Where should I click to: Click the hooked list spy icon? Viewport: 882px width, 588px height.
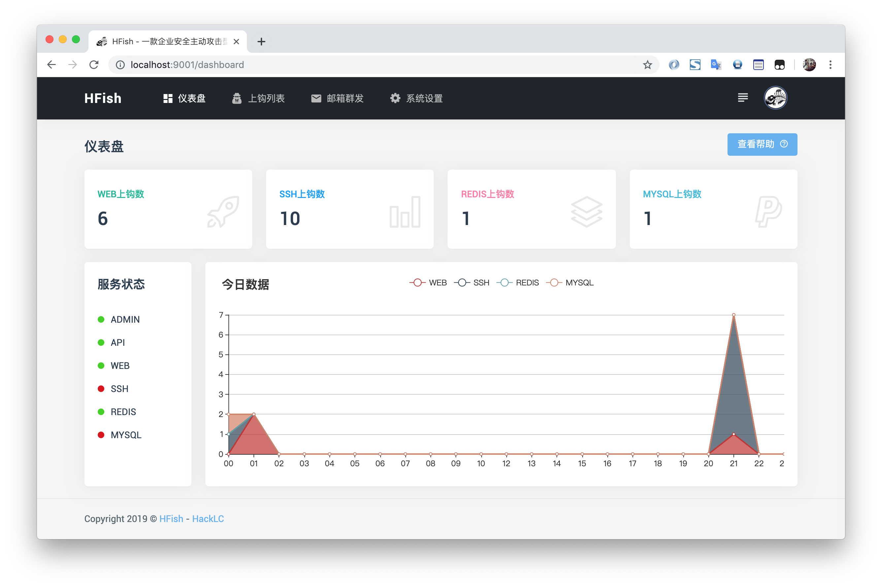click(237, 98)
